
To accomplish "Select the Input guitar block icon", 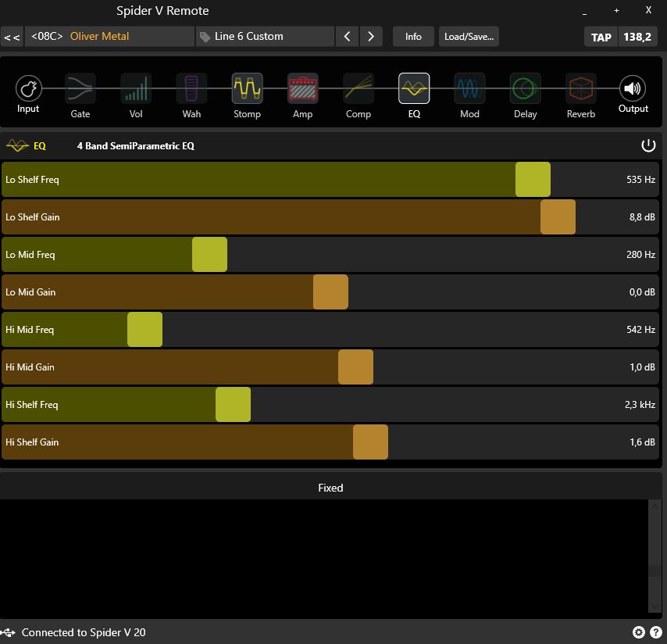I will tap(28, 88).
